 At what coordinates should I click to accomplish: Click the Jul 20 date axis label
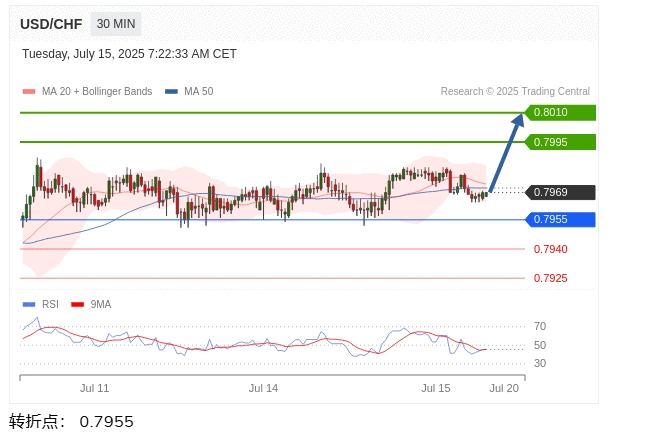(x=504, y=388)
